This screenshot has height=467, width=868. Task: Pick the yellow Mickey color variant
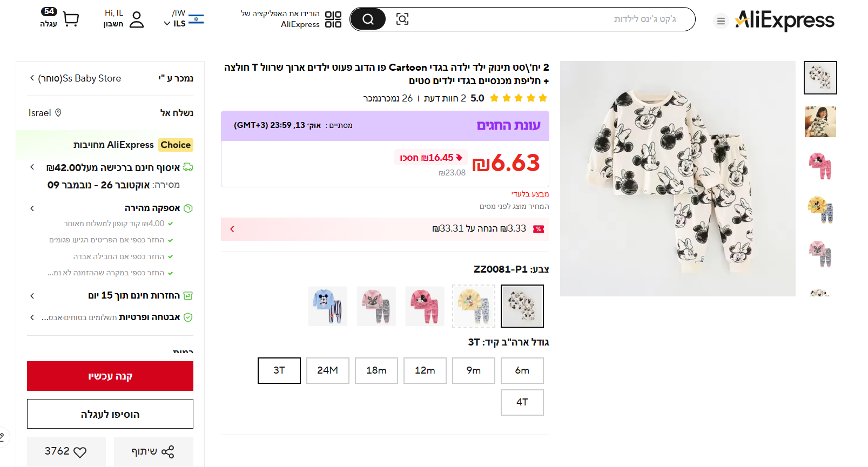click(474, 306)
